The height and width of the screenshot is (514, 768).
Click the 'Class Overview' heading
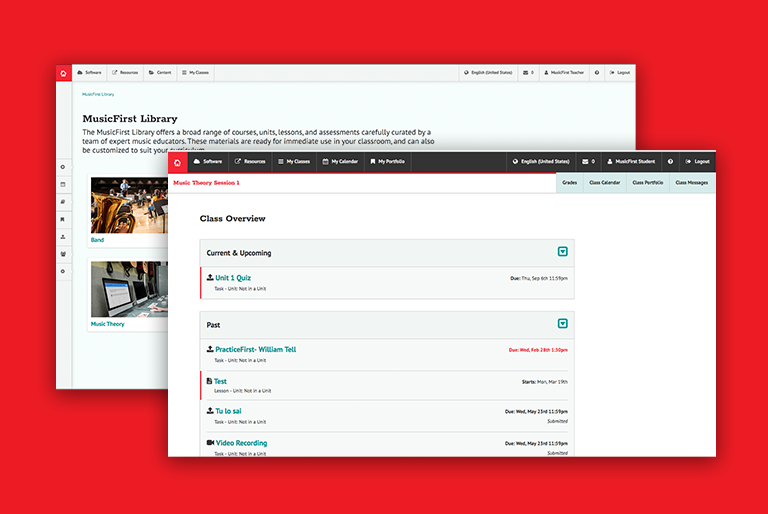233,219
